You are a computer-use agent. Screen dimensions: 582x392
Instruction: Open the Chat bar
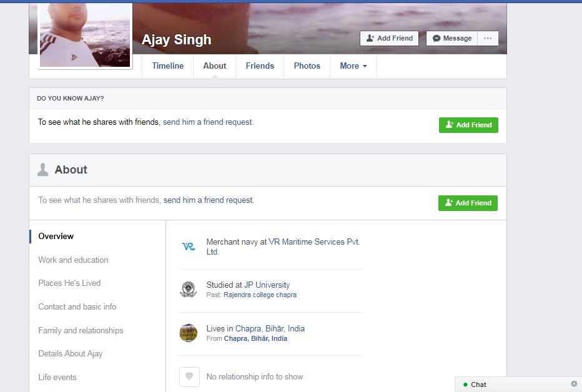click(x=518, y=385)
